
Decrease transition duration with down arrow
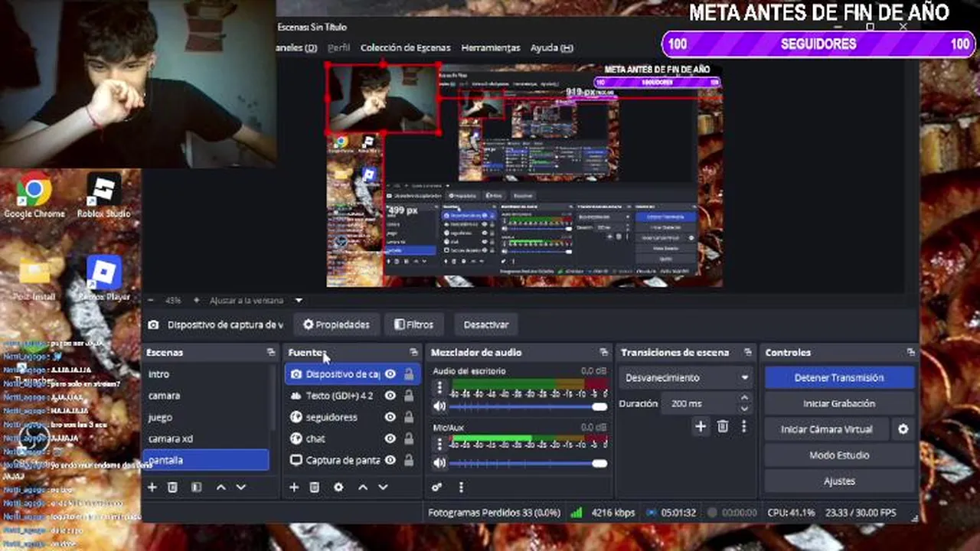744,409
